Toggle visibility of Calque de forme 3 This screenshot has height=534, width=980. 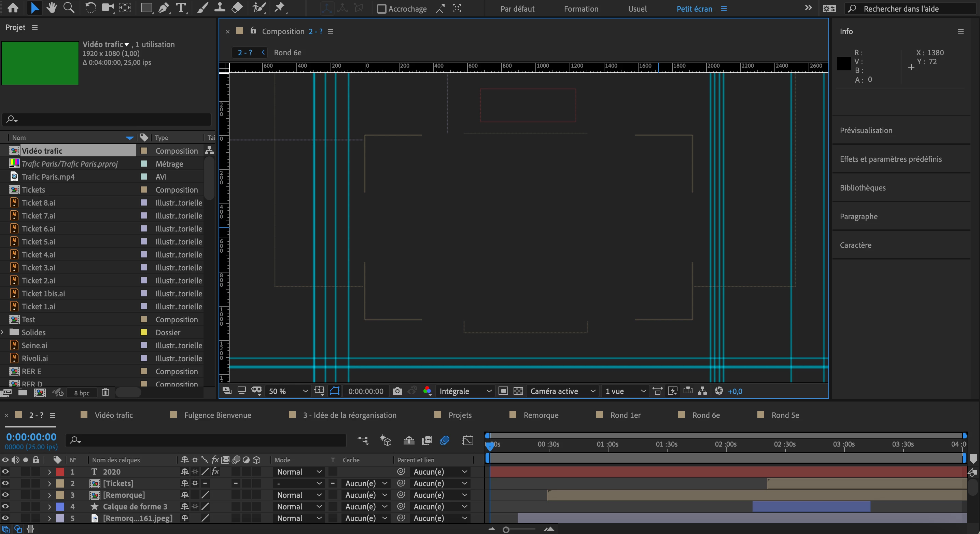[5, 507]
